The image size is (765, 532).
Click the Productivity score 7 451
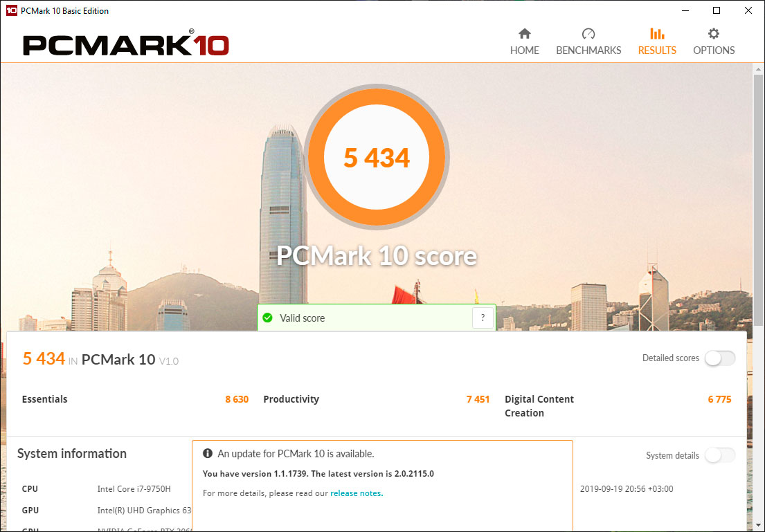[478, 399]
